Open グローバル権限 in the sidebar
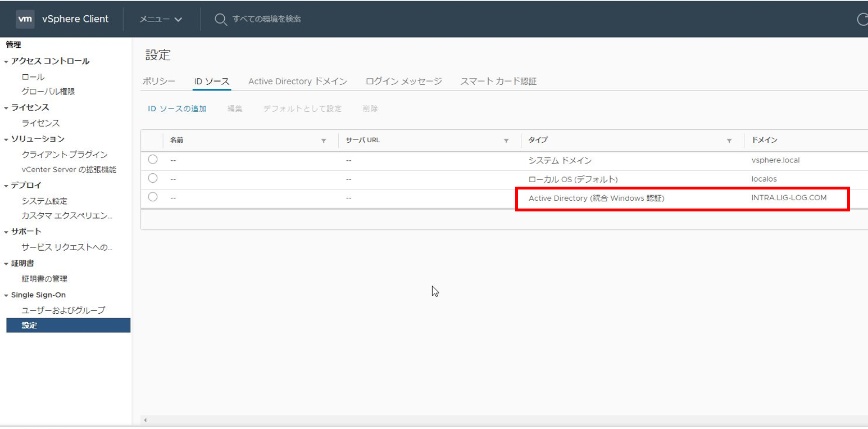Image resolution: width=868 pixels, height=429 pixels. click(48, 91)
